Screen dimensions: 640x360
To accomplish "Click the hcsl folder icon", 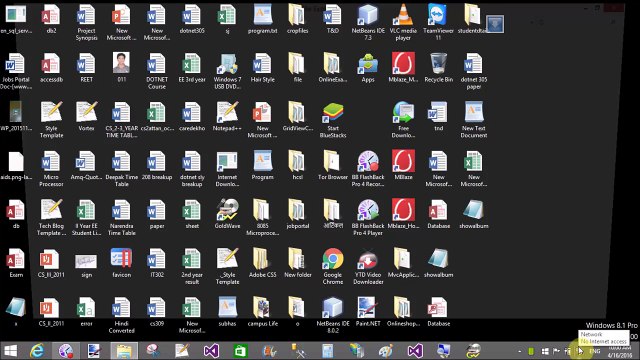I will 297,162.
